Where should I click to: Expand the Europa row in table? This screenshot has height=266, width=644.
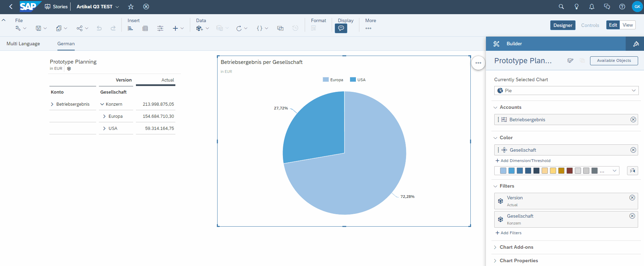[104, 116]
